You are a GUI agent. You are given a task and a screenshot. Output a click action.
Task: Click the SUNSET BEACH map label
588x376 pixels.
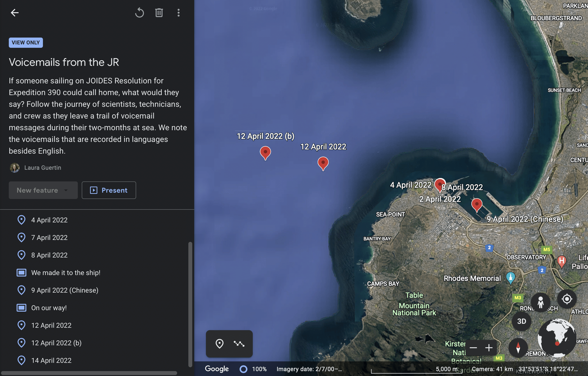coord(564,90)
